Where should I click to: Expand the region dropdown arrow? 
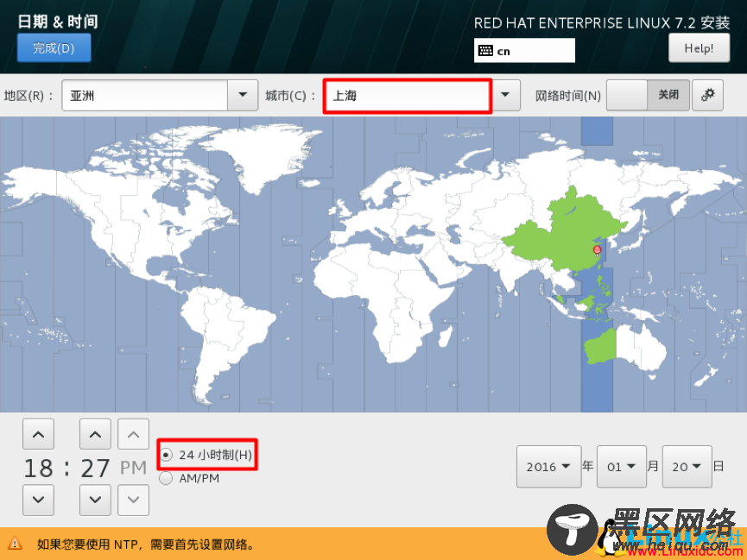tap(243, 95)
